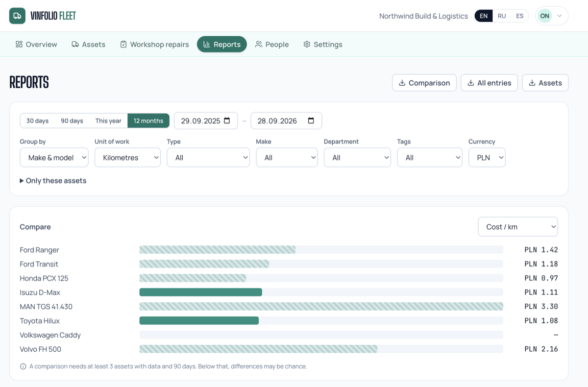The width and height of the screenshot is (588, 387).
Task: Click the download icon on Comparison button
Action: 402,83
